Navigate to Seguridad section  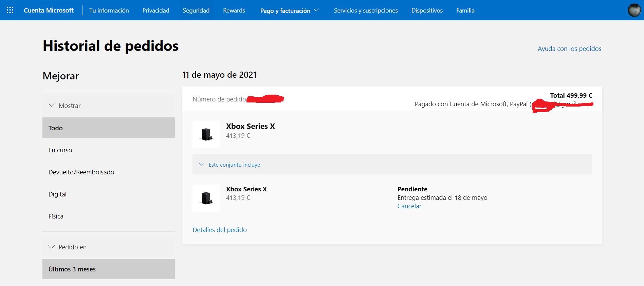(196, 11)
